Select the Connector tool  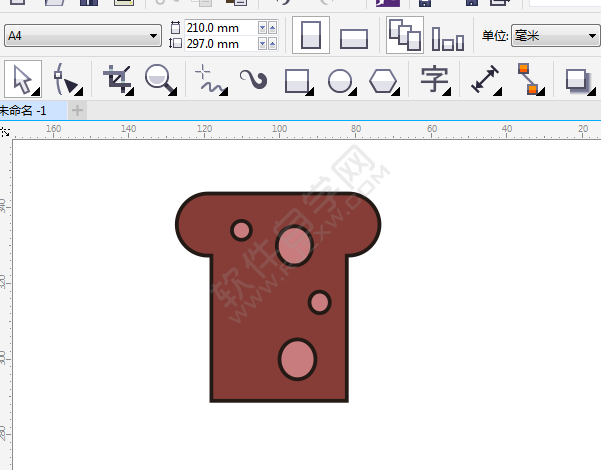coord(528,79)
